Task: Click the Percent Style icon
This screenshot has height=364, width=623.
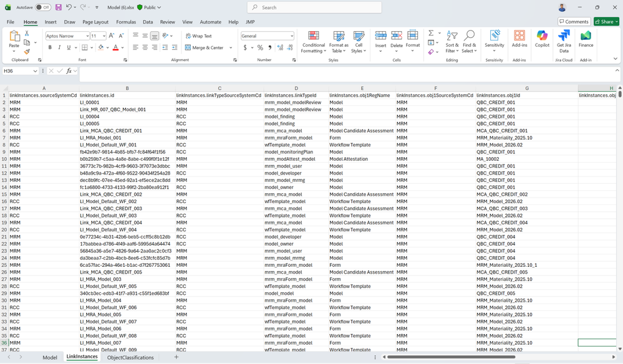Action: (260, 47)
